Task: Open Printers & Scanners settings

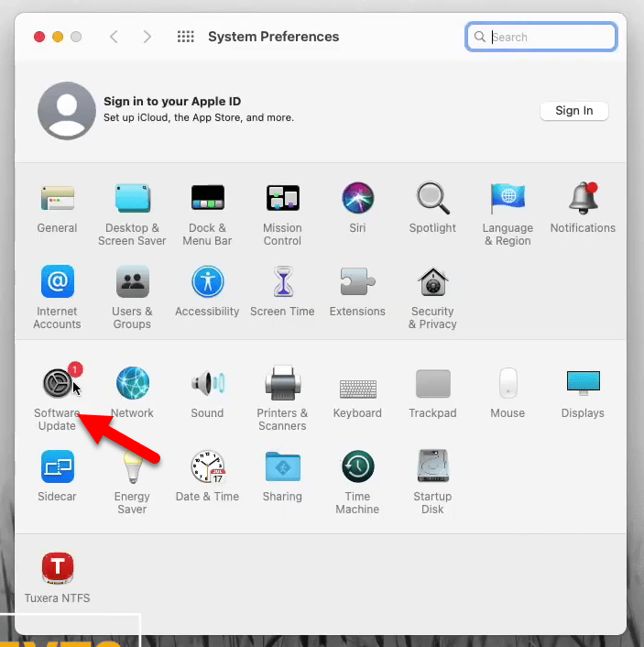Action: (282, 383)
